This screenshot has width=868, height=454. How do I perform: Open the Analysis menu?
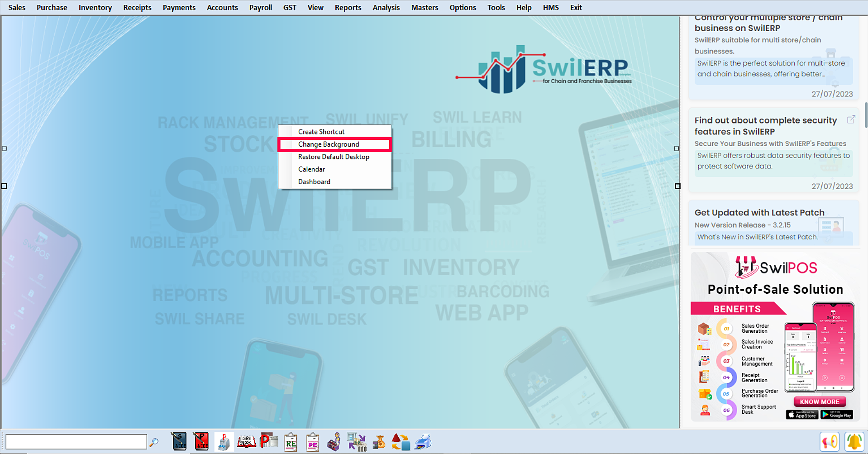(386, 8)
